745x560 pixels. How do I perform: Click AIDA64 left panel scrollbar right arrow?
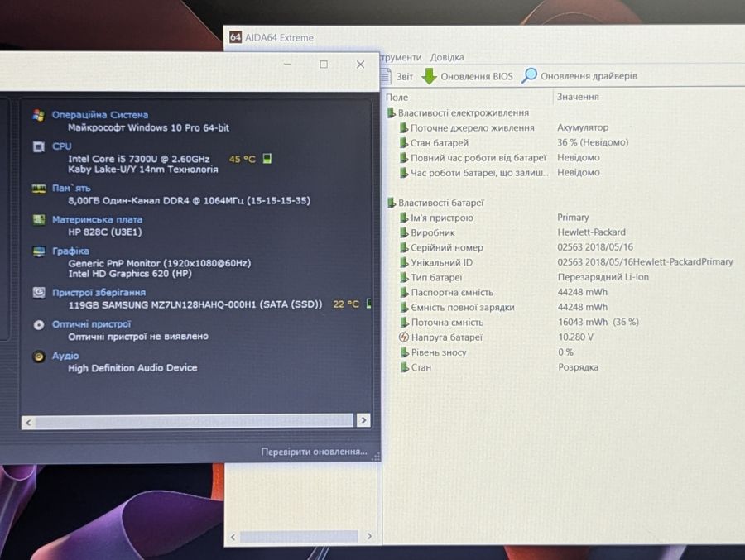[370, 536]
